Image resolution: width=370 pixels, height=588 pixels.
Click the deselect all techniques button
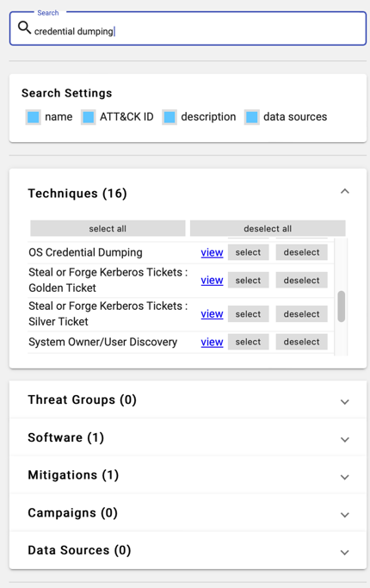tap(268, 228)
